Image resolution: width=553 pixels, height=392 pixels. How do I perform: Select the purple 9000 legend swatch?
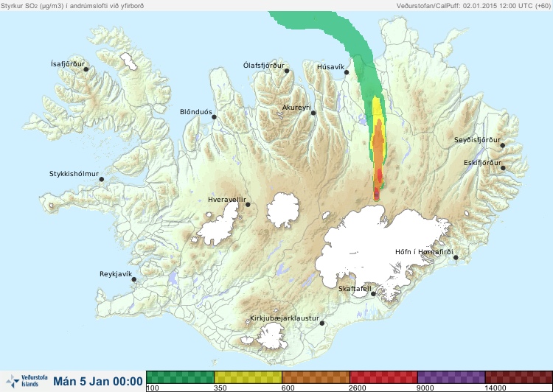pos(451,377)
